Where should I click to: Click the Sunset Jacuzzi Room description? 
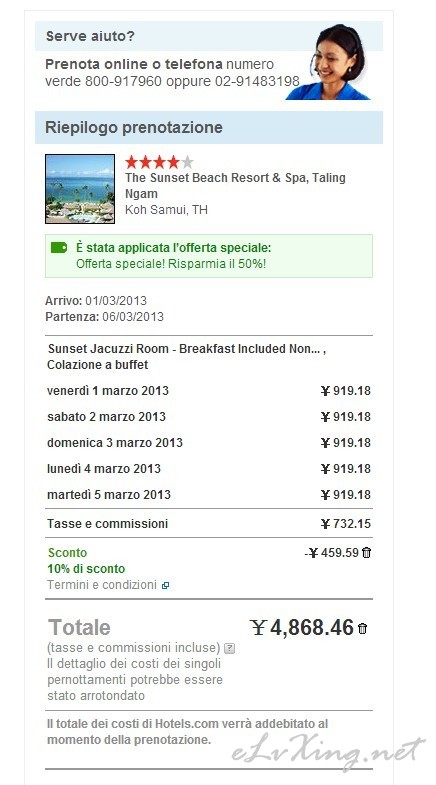click(186, 357)
